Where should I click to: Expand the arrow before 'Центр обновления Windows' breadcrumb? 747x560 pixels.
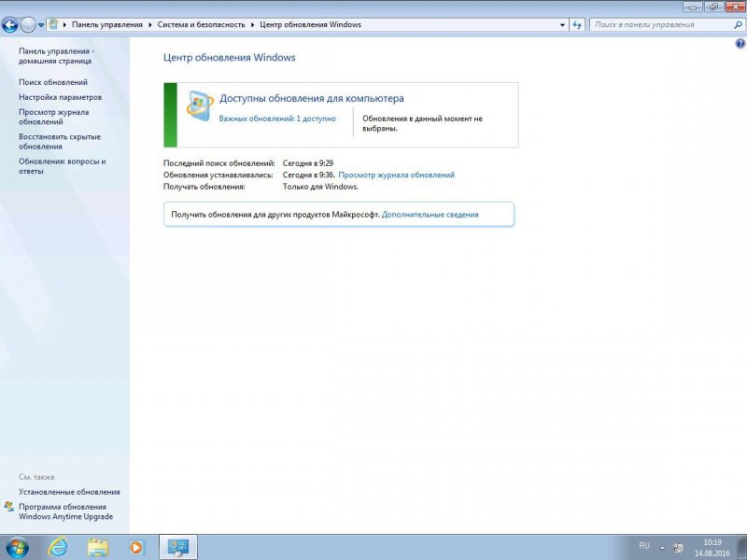click(253, 25)
